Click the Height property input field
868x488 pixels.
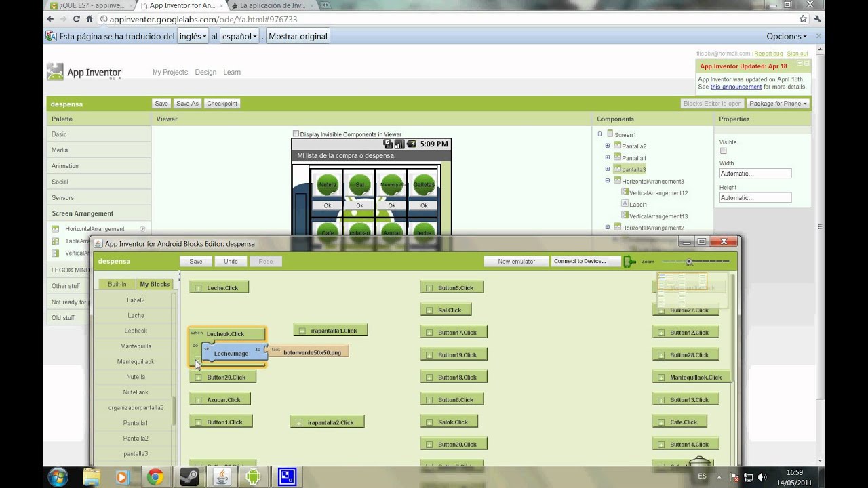point(755,198)
